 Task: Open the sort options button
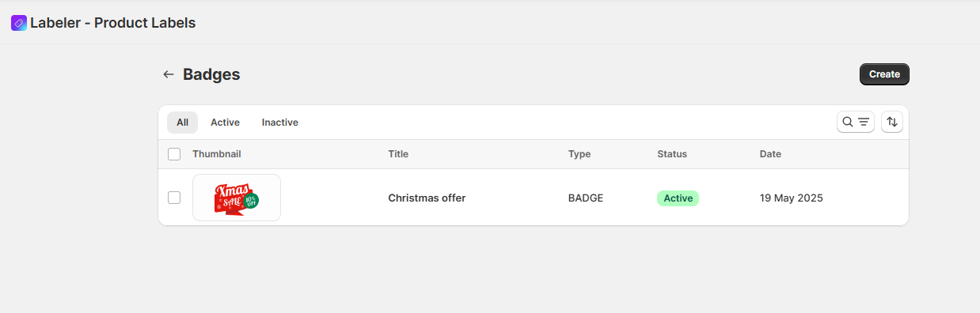point(892,122)
